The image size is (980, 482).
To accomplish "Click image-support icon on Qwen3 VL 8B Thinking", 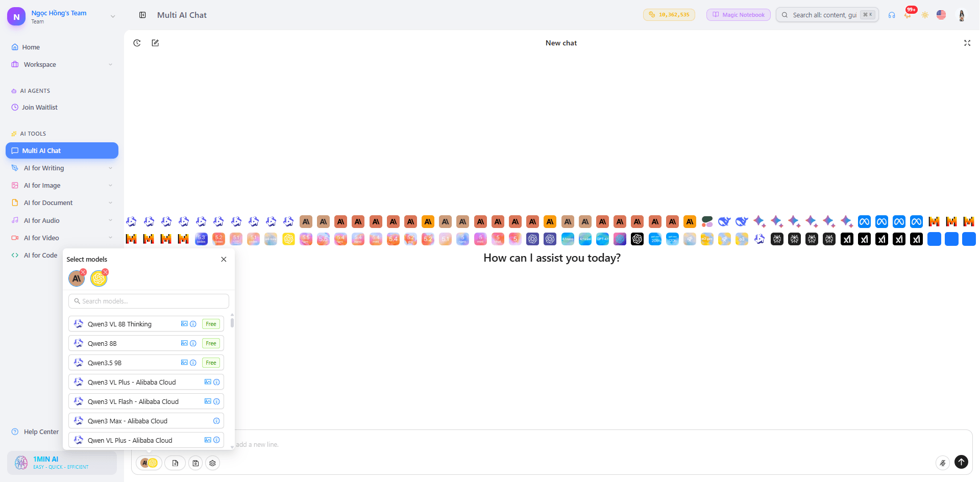I will click(184, 324).
